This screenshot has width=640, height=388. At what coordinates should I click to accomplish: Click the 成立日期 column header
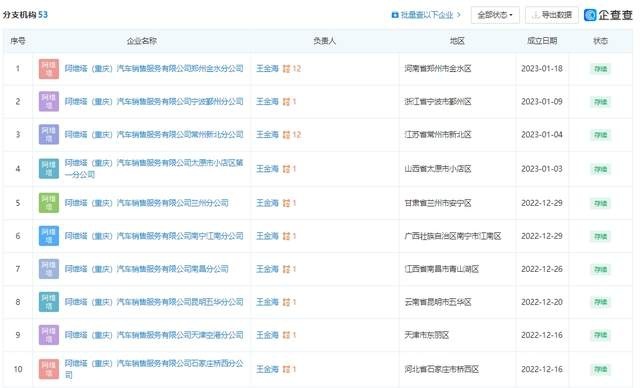pos(542,41)
